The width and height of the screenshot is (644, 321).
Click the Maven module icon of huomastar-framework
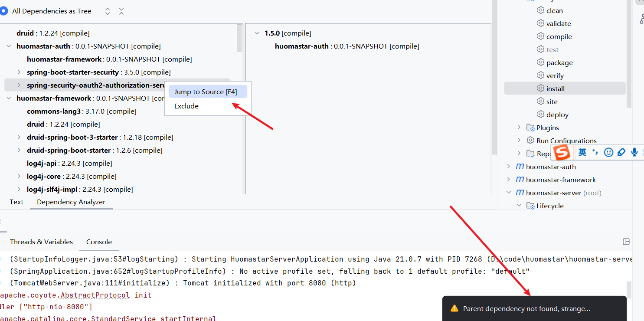520,180
